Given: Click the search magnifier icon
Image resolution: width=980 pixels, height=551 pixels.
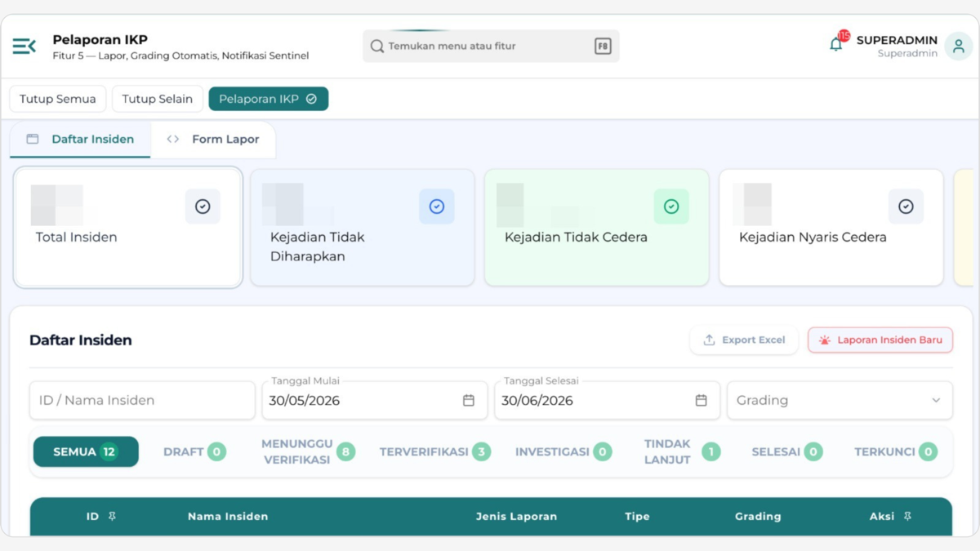Looking at the screenshot, I should [377, 47].
